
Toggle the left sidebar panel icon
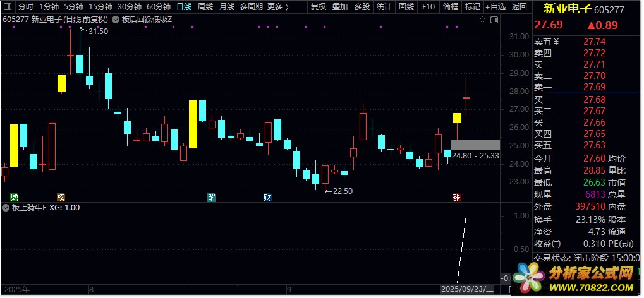[x=8, y=6]
